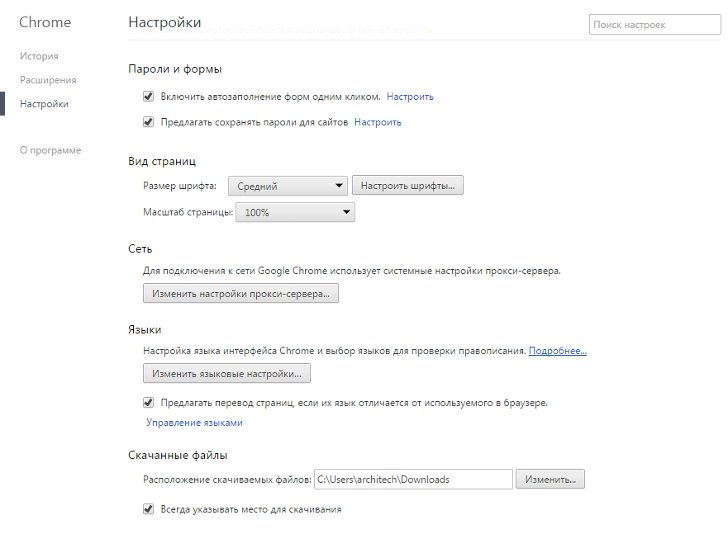Select "Настройки" in the sidebar

[x=45, y=103]
